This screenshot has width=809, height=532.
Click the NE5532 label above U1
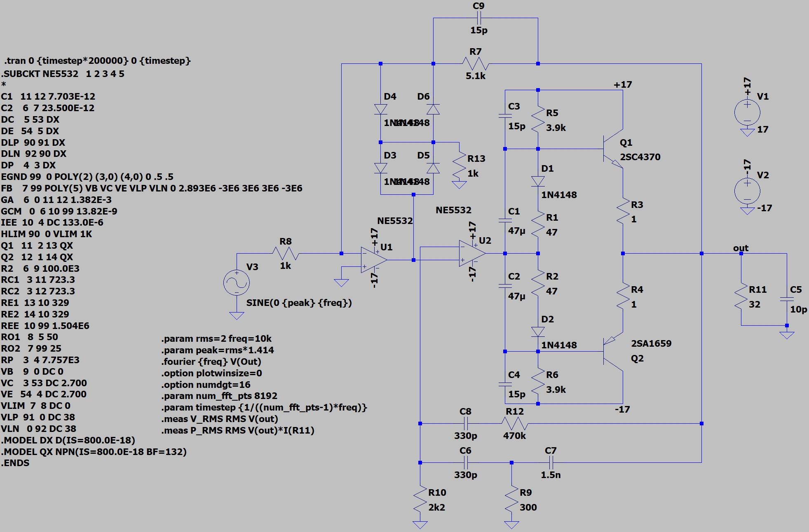pyautogui.click(x=395, y=221)
